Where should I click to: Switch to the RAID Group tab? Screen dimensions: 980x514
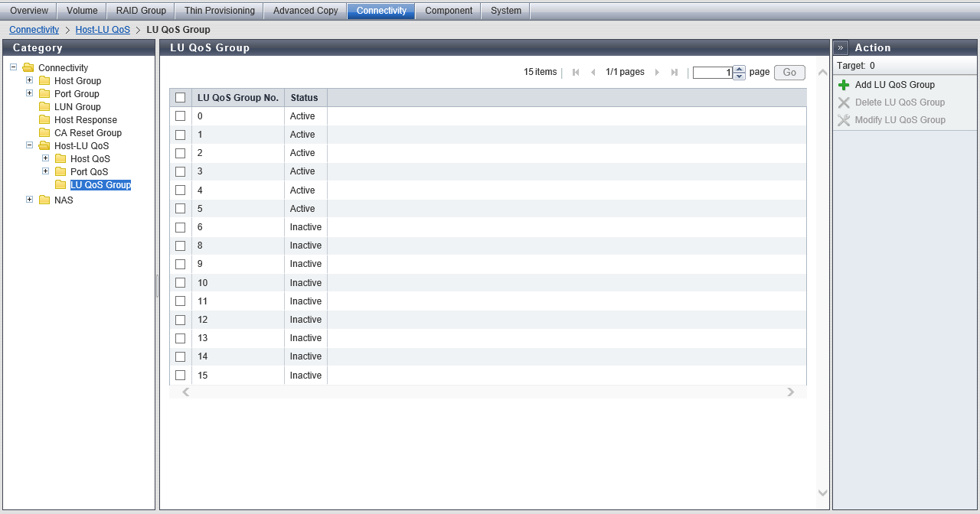pyautogui.click(x=141, y=11)
